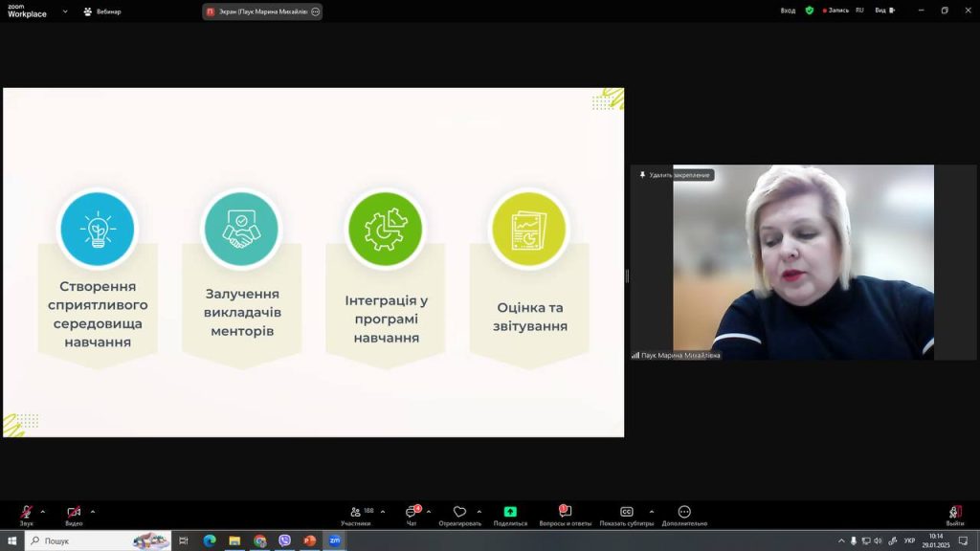Screen dimensions: 980x551
Task: Open the Participants panel
Action: tap(356, 515)
